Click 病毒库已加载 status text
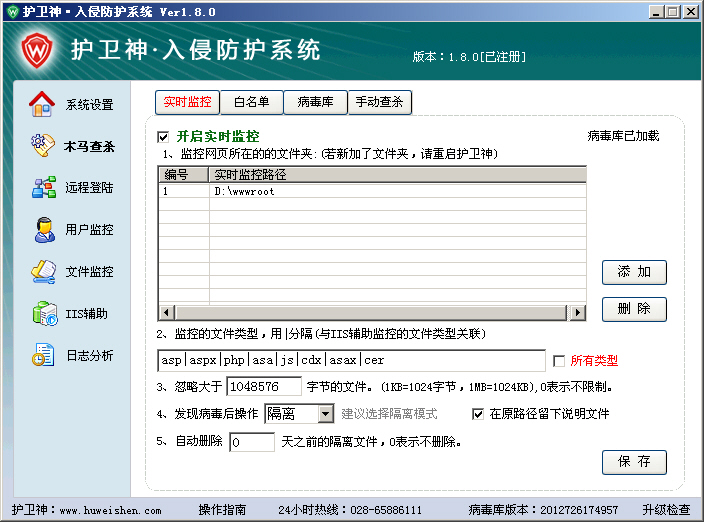Screen dimensions: 704x522 tap(623, 136)
